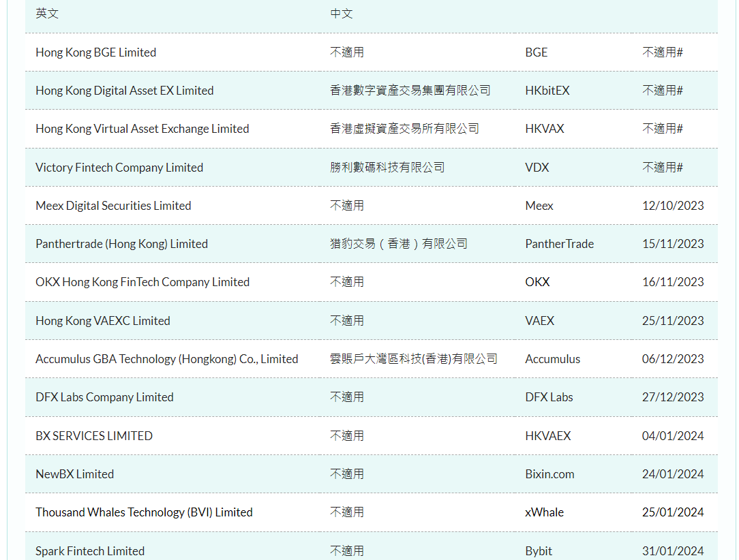This screenshot has height=560, width=739.
Task: Select Panthertrade (Hong Kong) Limited
Action: [x=121, y=243]
